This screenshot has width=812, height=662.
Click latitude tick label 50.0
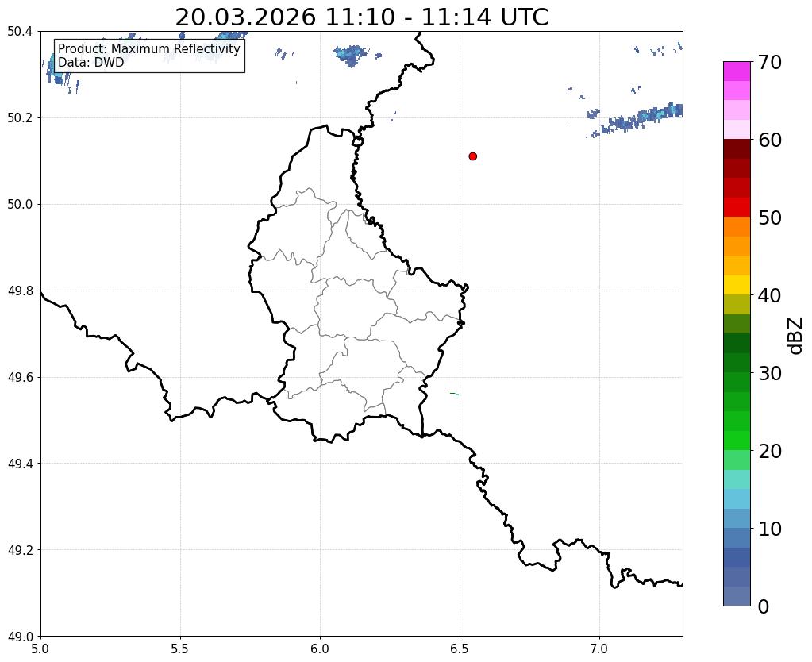20,205
